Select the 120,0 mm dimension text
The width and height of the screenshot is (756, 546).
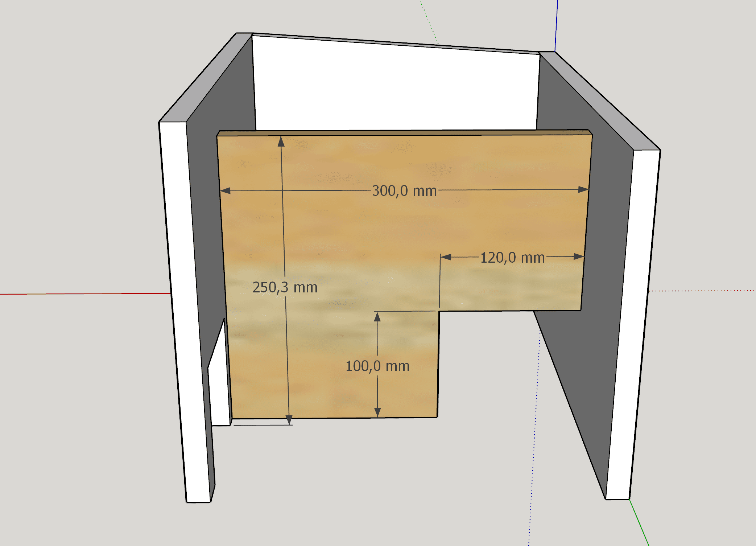pyautogui.click(x=512, y=258)
